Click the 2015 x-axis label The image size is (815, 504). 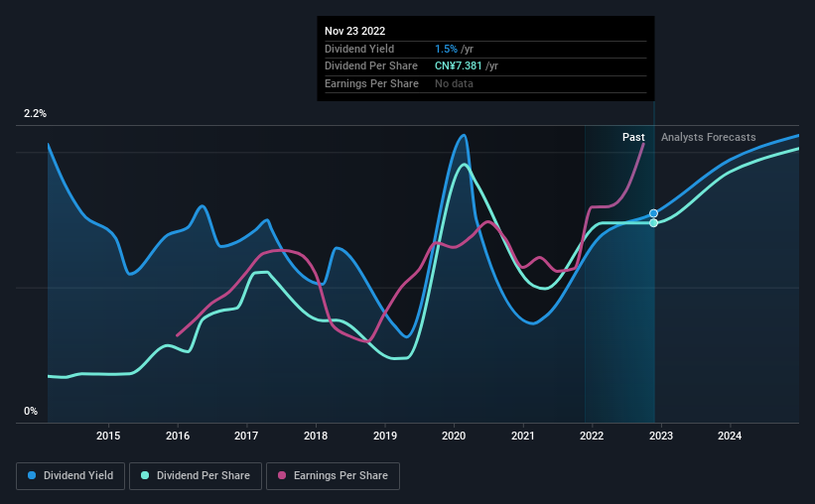[108, 436]
